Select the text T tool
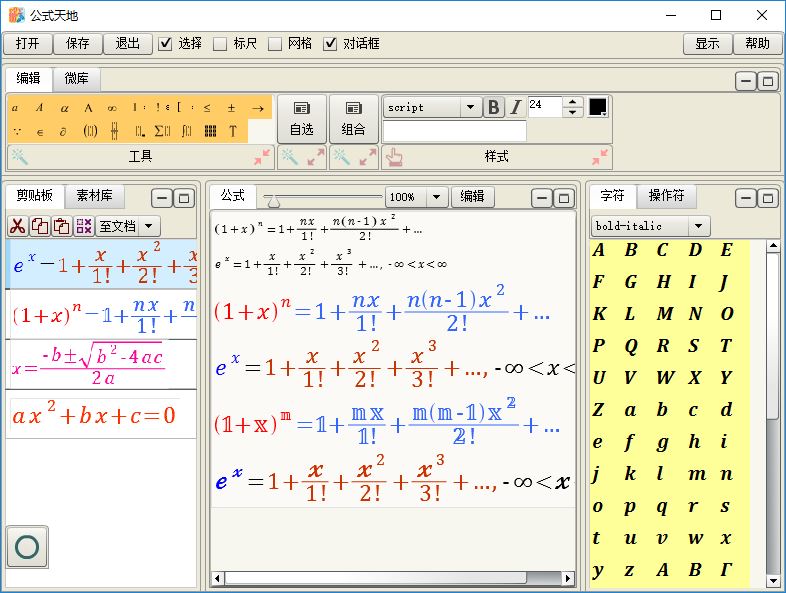Screen dimensions: 786x593 pos(233,131)
